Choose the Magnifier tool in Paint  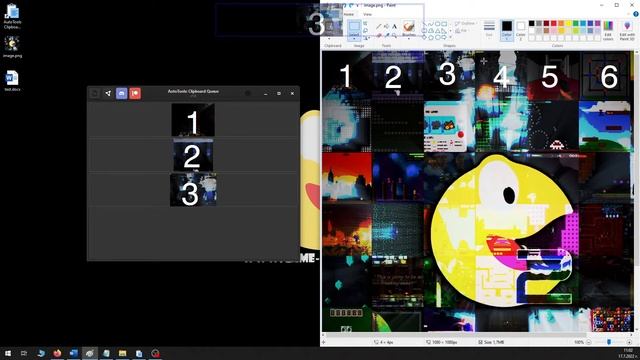pos(394,36)
